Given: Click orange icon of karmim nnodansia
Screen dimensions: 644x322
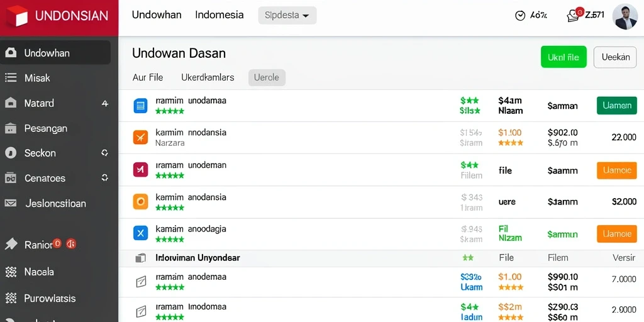Looking at the screenshot, I should click(140, 137).
